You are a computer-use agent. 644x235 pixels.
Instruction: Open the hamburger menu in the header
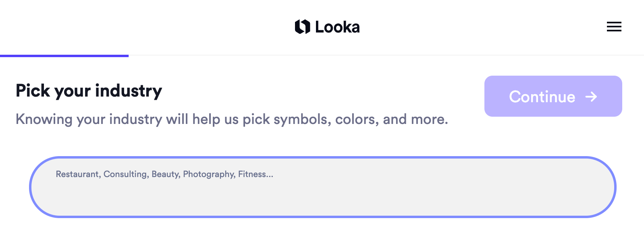(614, 27)
